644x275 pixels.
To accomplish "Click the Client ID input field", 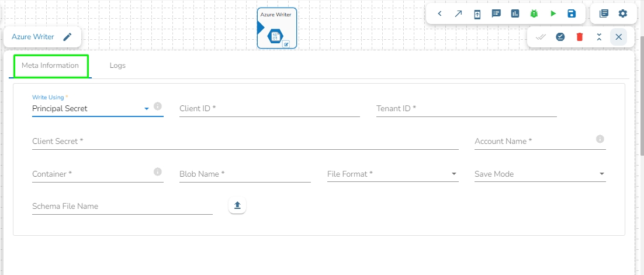I will [x=269, y=109].
